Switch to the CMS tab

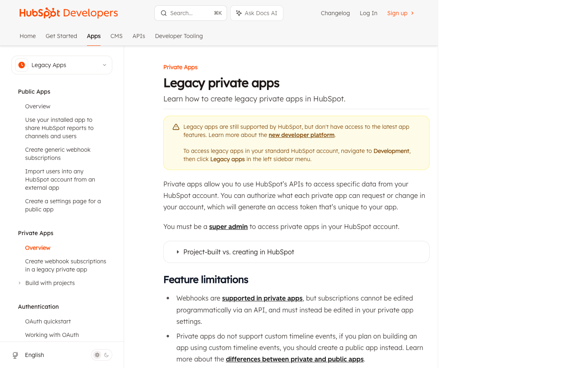click(116, 36)
